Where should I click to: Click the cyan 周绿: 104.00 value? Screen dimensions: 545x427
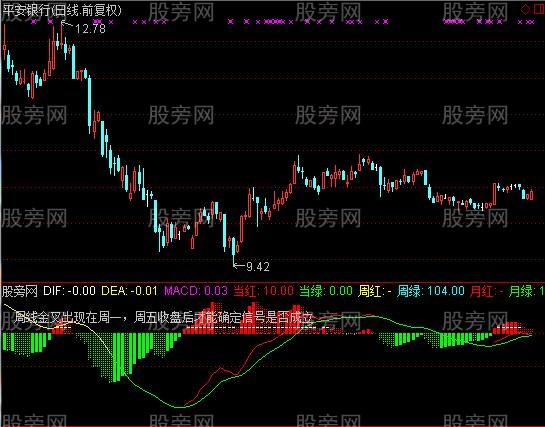point(431,291)
